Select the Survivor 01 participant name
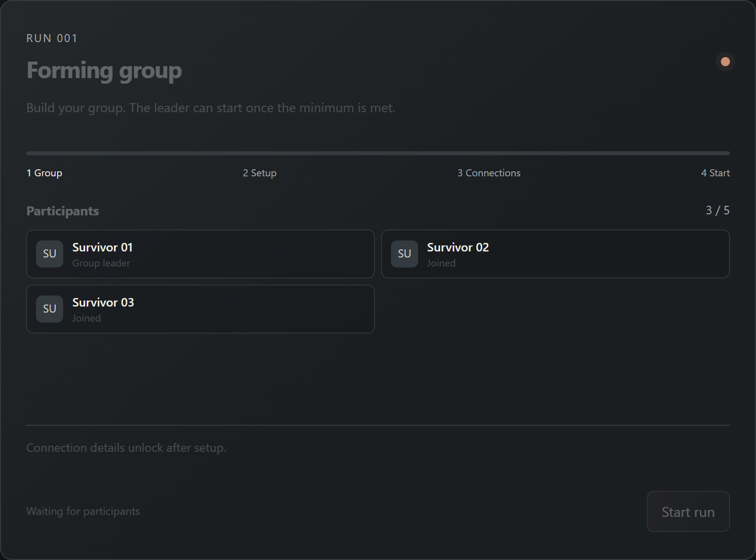 pyautogui.click(x=103, y=247)
